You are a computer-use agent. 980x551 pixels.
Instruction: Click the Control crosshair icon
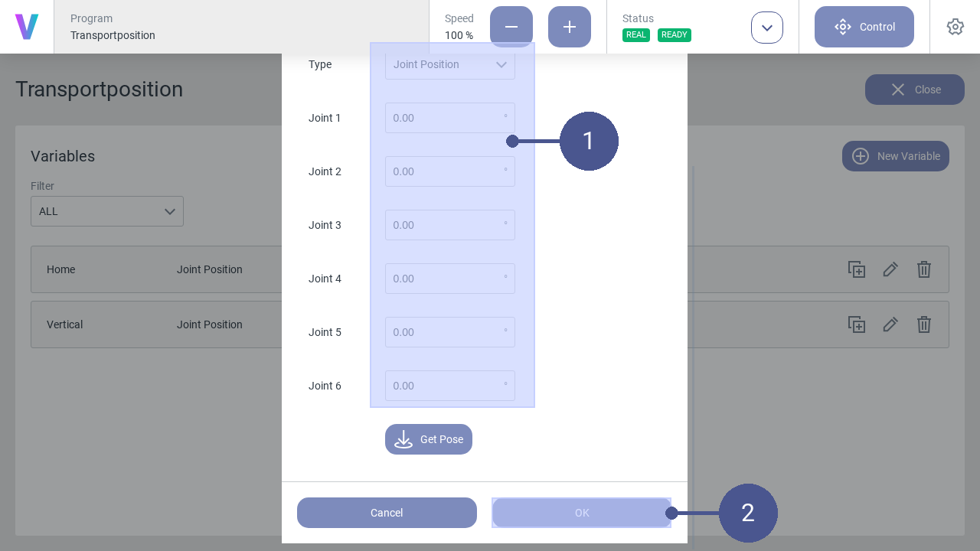(842, 27)
